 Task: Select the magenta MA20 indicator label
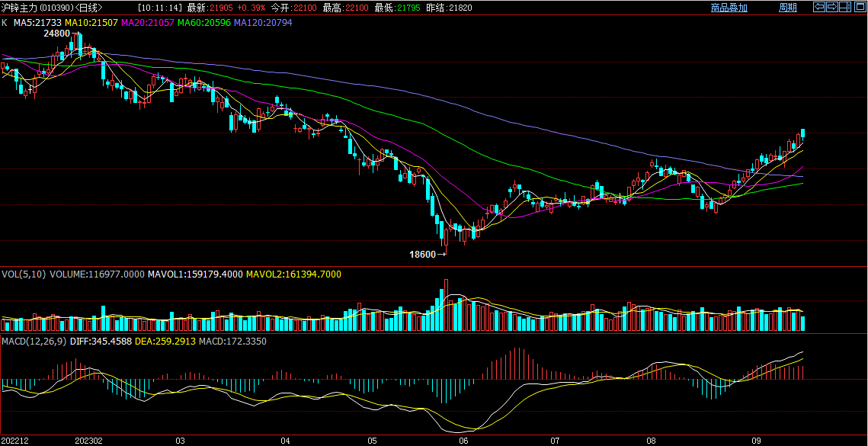pyautogui.click(x=148, y=23)
